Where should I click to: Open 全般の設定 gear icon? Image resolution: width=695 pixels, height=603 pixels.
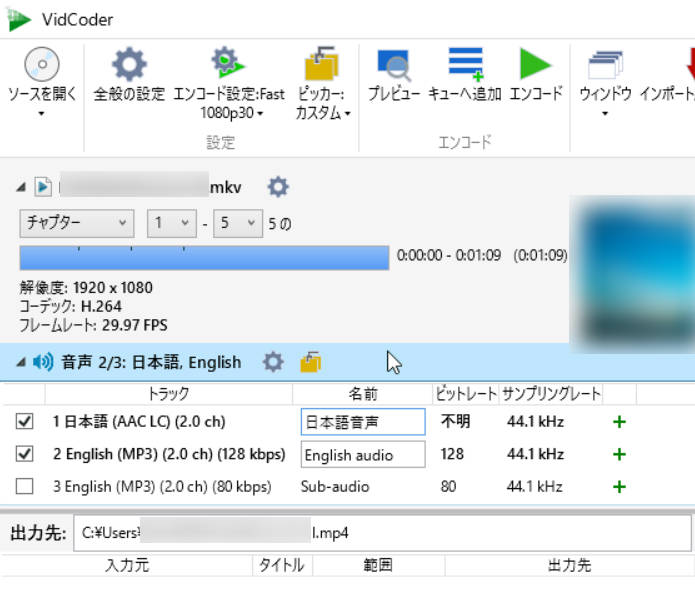tap(129, 64)
